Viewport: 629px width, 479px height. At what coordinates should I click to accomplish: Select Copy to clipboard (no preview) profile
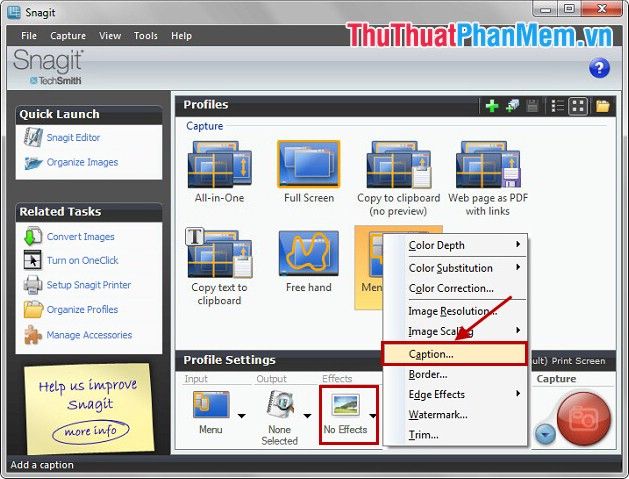[x=399, y=178]
